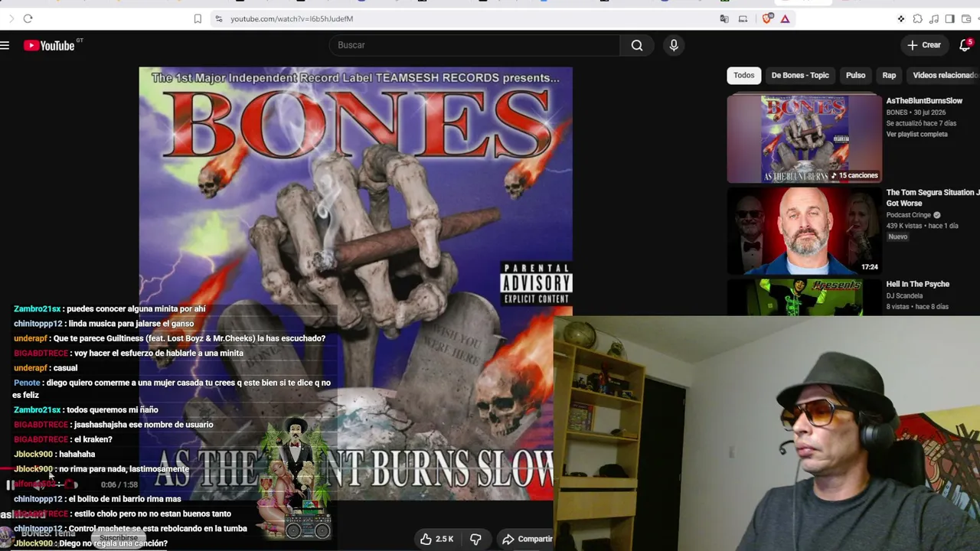Click the screen cast icon in address bar
This screenshot has height=551, width=980.
click(x=743, y=18)
